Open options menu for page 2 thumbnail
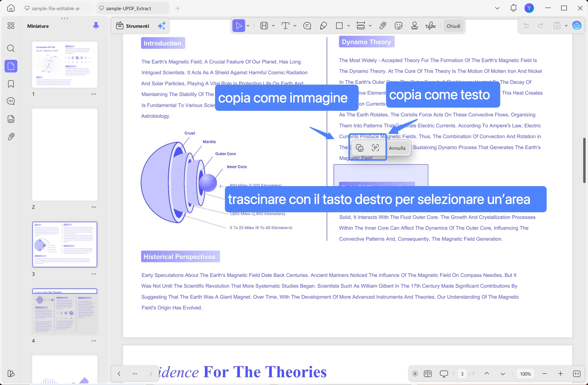Image resolution: width=588 pixels, height=385 pixels. (x=94, y=207)
